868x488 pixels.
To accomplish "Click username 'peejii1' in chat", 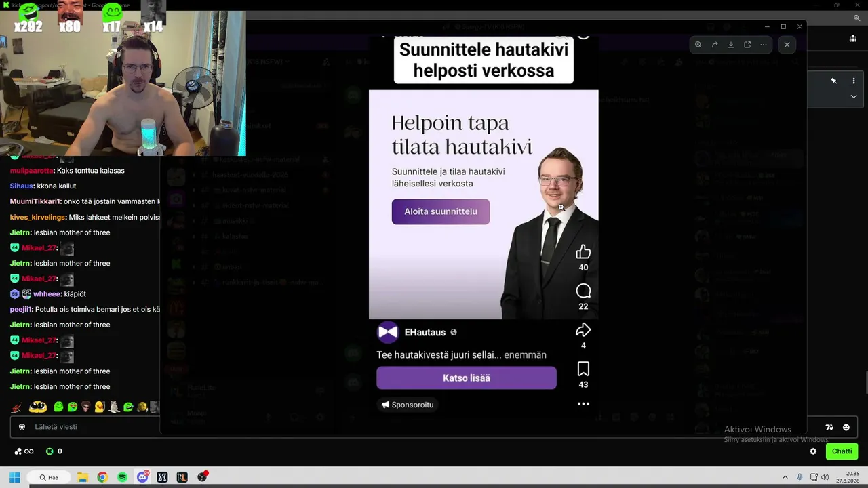I will (21, 310).
